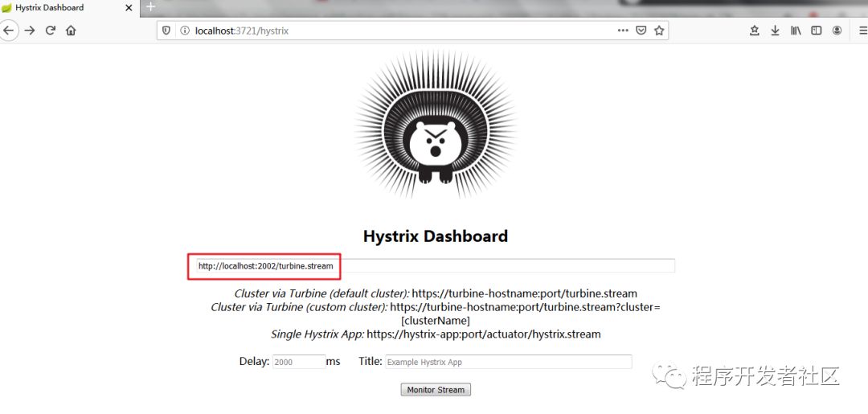Click the 'Cluster via Turbine (default cluster):' text
The width and height of the screenshot is (868, 414).
click(321, 293)
